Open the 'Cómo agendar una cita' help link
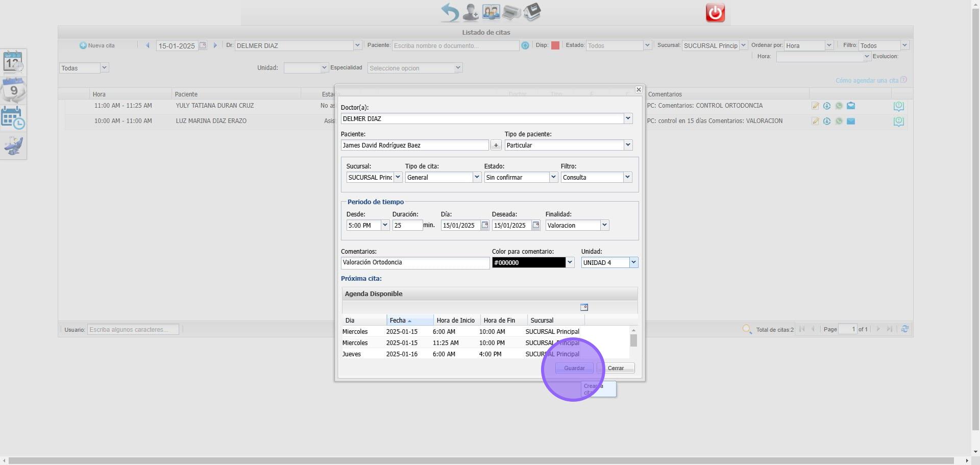 (x=867, y=81)
